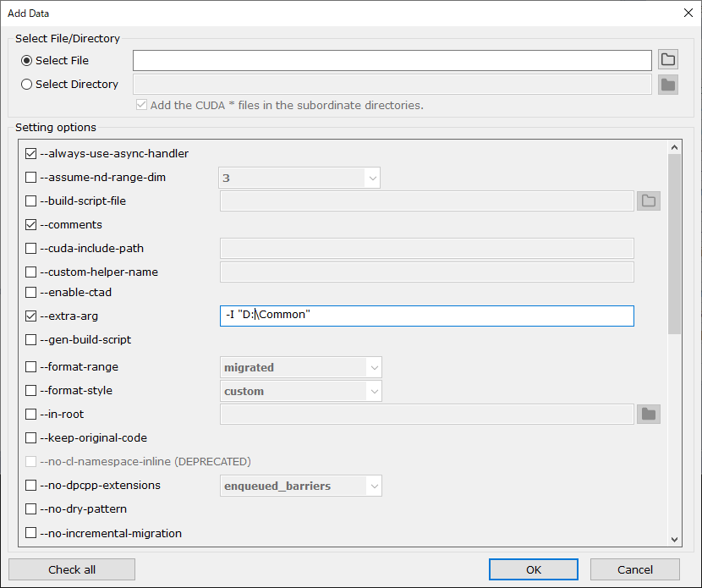This screenshot has width=702, height=588.
Task: Enable the --no-dry-pattern option
Action: tap(31, 509)
